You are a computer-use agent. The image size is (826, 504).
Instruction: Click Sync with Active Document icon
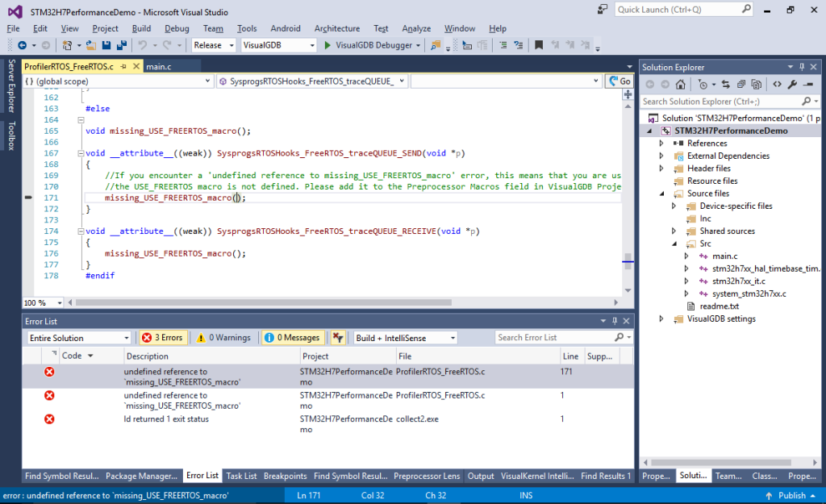pyautogui.click(x=728, y=84)
